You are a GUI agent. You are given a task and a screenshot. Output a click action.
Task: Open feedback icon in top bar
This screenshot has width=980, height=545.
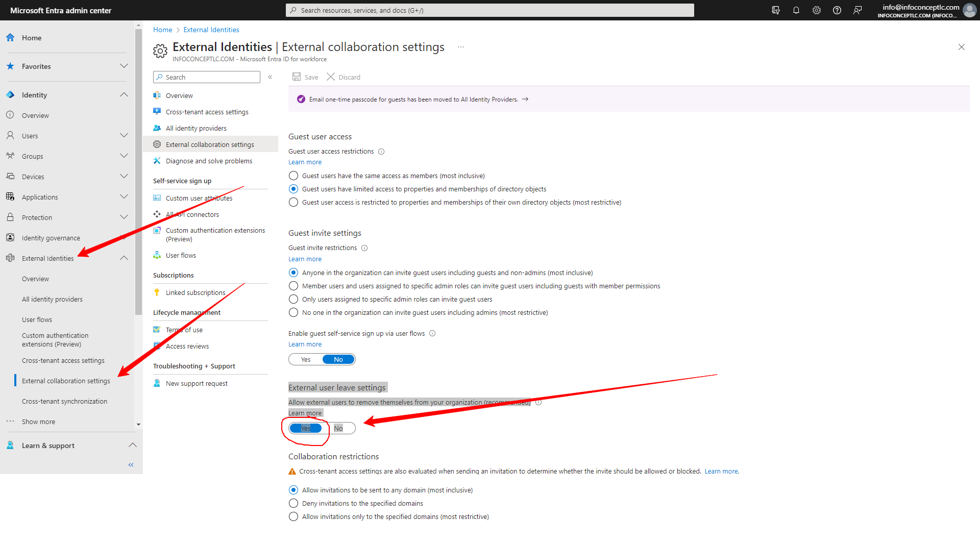(857, 10)
